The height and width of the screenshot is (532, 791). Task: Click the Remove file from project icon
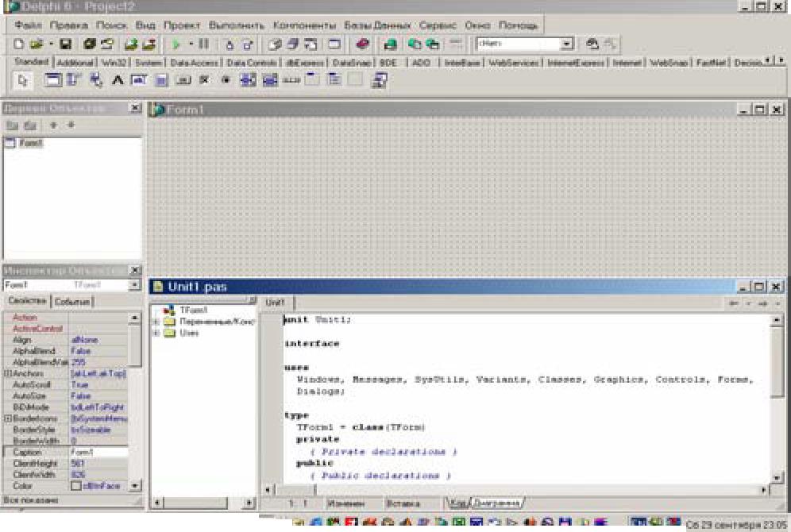149,44
